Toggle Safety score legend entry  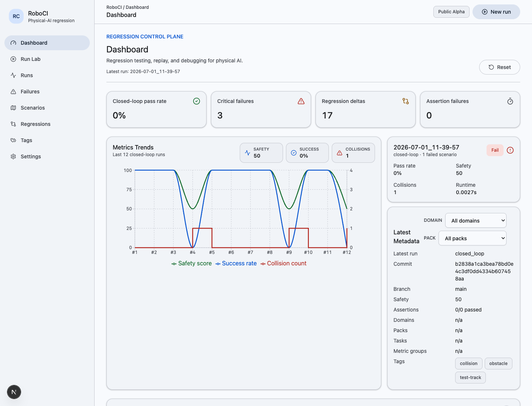(x=191, y=264)
